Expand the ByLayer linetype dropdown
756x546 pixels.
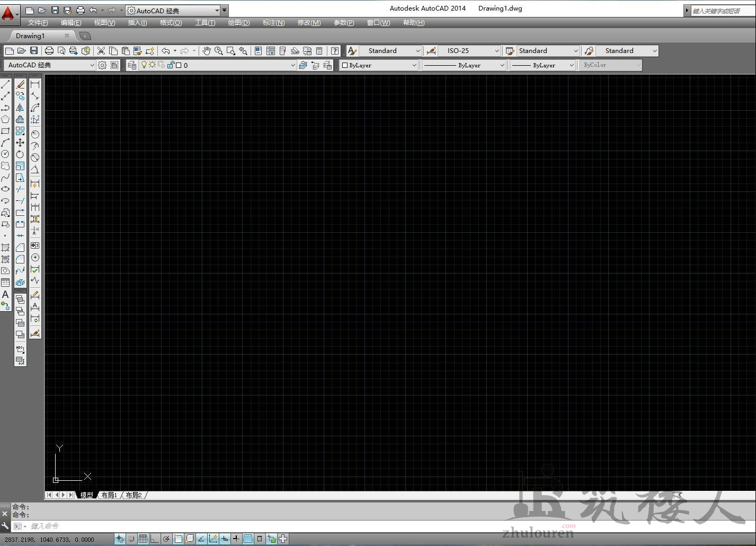pyautogui.click(x=464, y=65)
